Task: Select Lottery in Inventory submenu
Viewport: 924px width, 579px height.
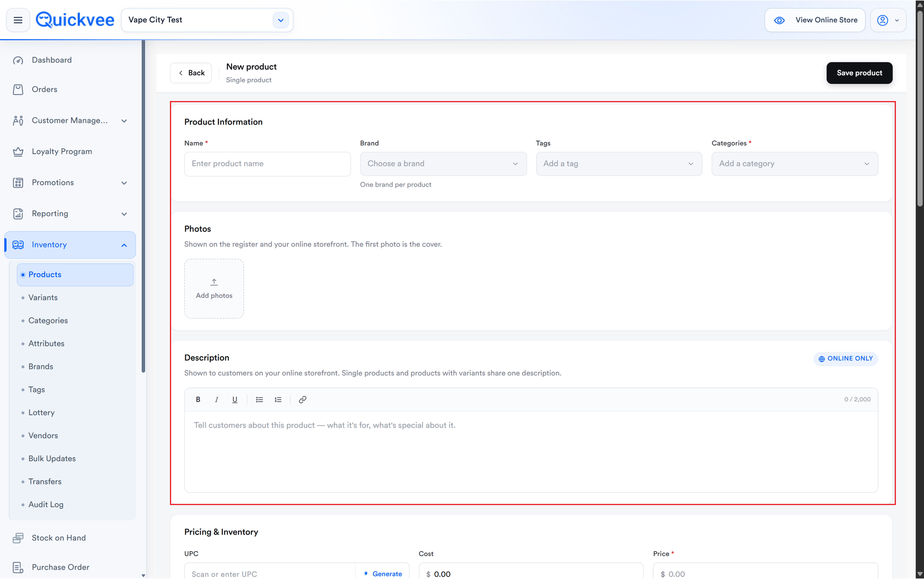Action: [75, 412]
